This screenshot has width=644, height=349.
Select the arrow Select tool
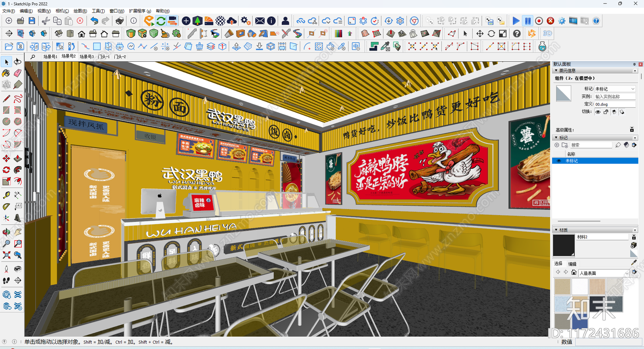point(6,62)
